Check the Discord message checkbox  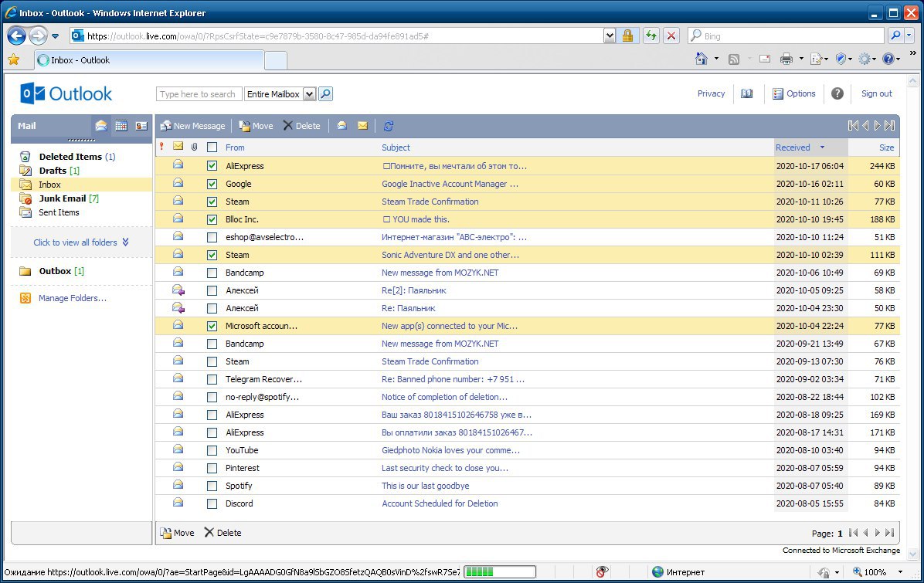[212, 503]
